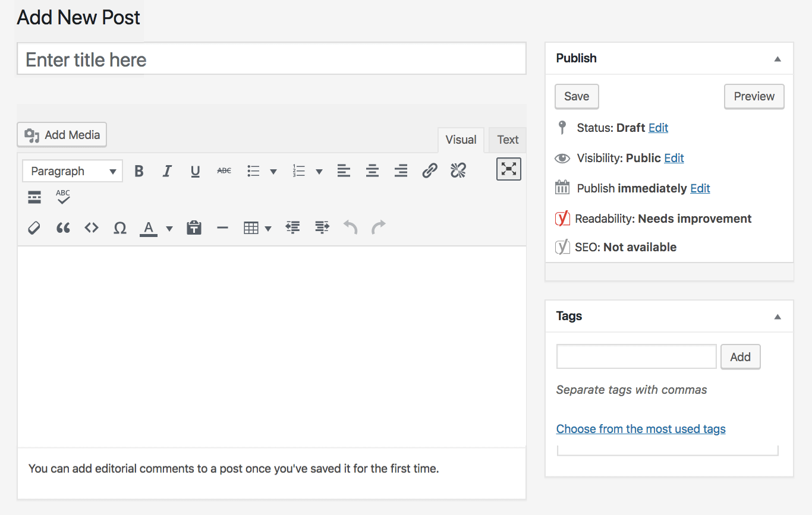Click the Yoast SEO indicator icon
Image resolution: width=812 pixels, height=515 pixels.
click(x=562, y=247)
